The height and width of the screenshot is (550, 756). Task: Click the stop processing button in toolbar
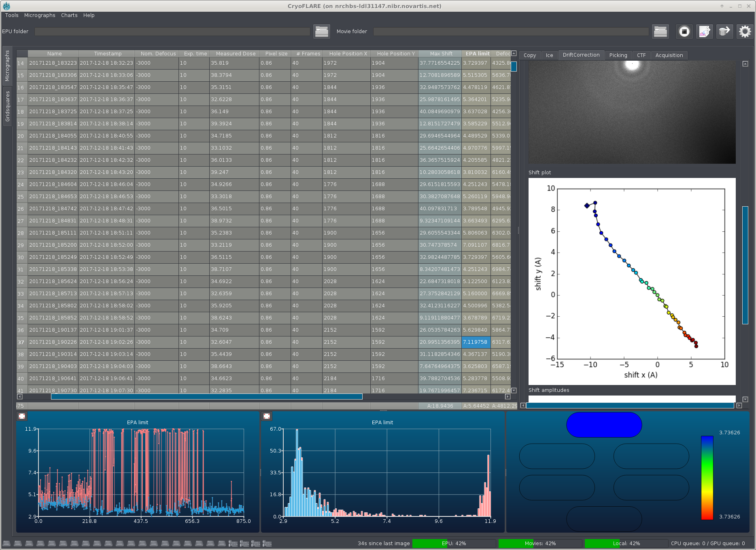[684, 32]
